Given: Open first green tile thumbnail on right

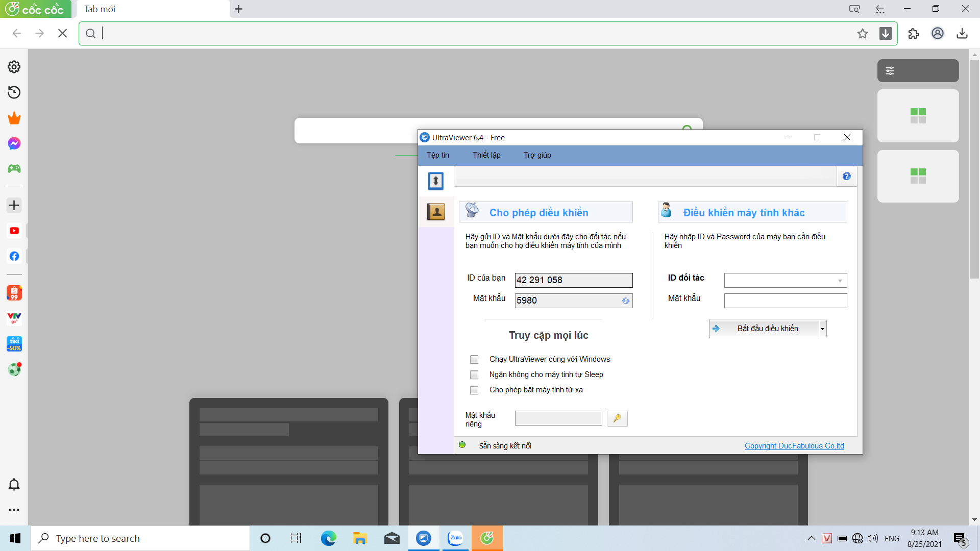Looking at the screenshot, I should (x=918, y=116).
